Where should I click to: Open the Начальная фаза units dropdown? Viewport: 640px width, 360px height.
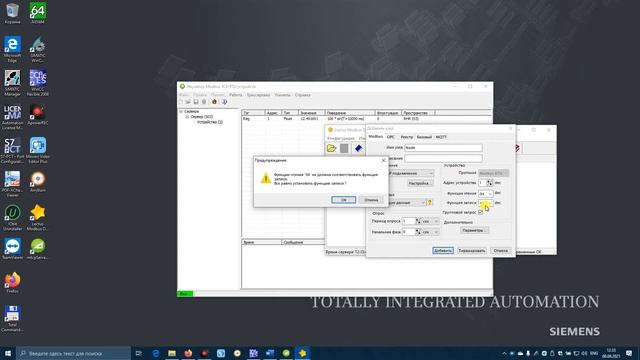430,232
